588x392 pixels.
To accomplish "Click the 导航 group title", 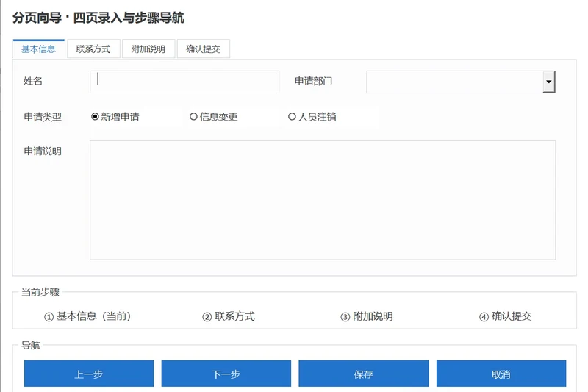I will click(31, 345).
